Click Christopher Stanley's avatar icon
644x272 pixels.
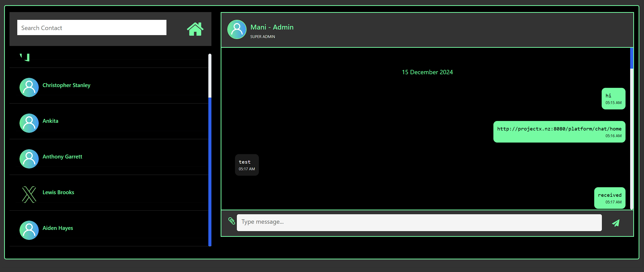coord(29,87)
